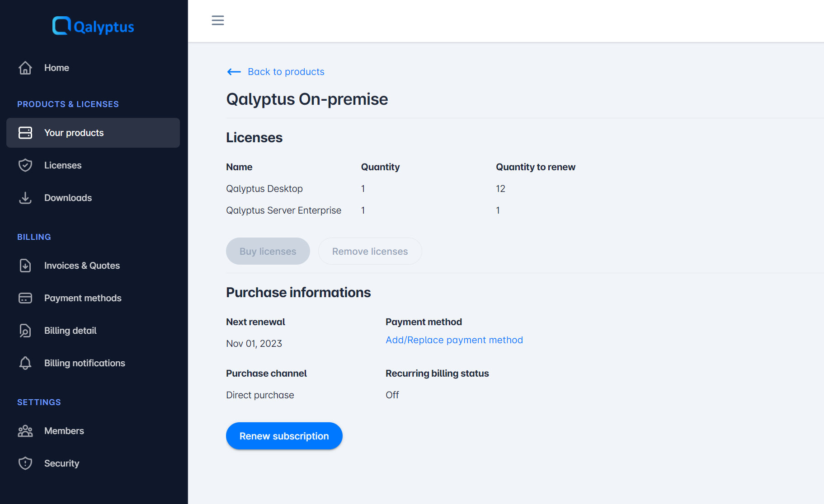The width and height of the screenshot is (824, 504).
Task: Click the Remove licenses button
Action: pos(370,251)
